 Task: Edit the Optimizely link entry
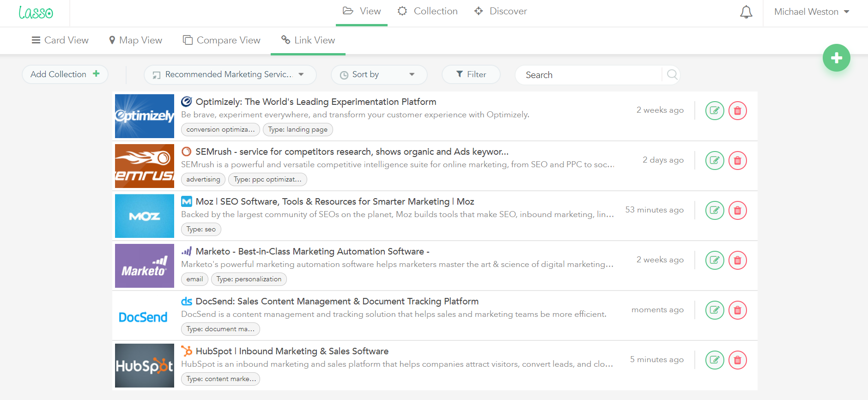[x=714, y=111]
